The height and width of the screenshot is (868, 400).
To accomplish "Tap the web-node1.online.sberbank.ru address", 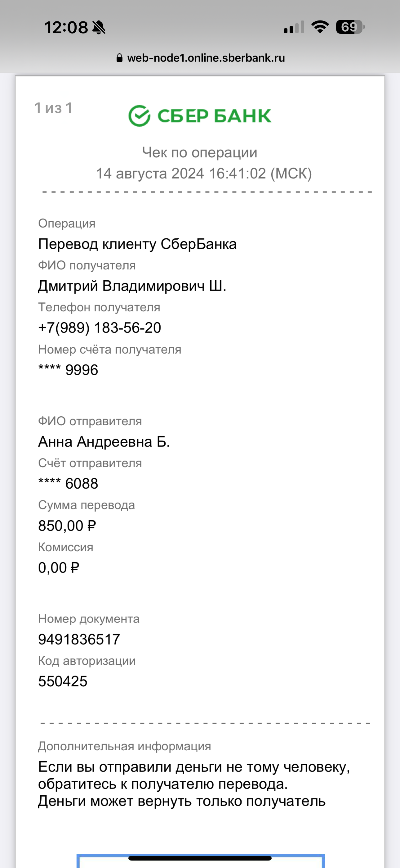I will click(206, 58).
